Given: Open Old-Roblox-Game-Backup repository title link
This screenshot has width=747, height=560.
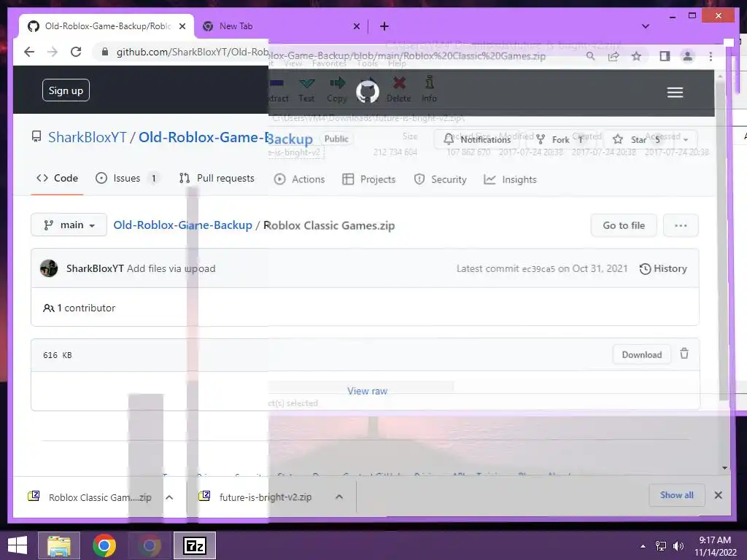Looking at the screenshot, I should tap(226, 138).
